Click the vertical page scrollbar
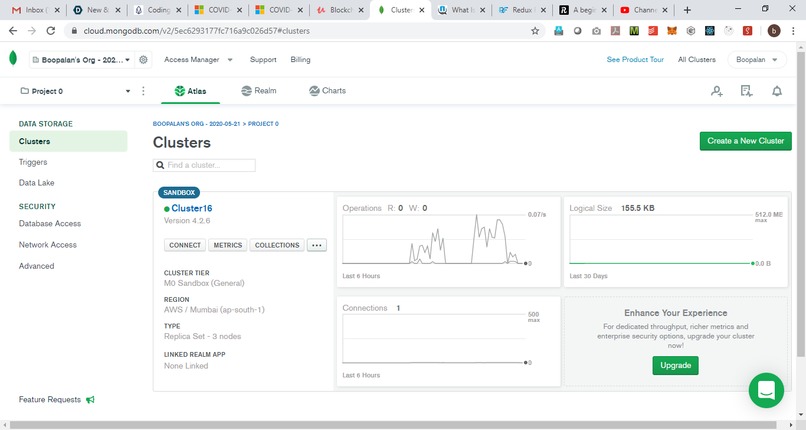Viewport: 806px width, 430px height. pos(801,203)
